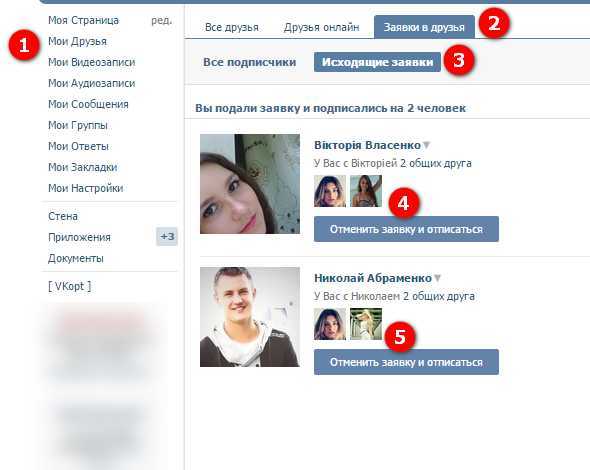Click text 'У Вас с Николаем 2 общих друга'
The height and width of the screenshot is (470, 590).
click(394, 297)
